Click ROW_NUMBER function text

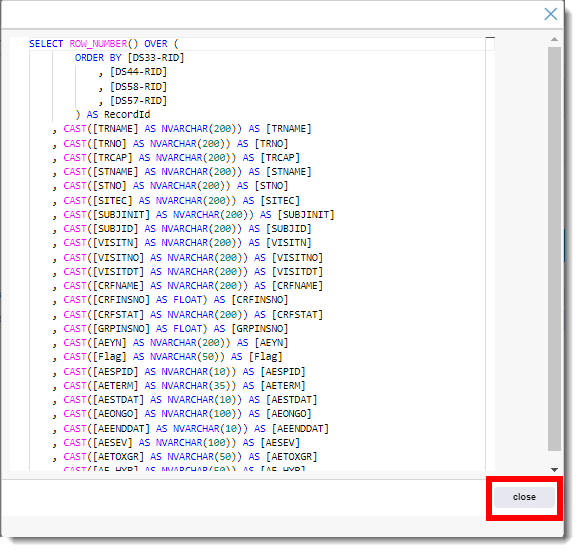(x=98, y=44)
